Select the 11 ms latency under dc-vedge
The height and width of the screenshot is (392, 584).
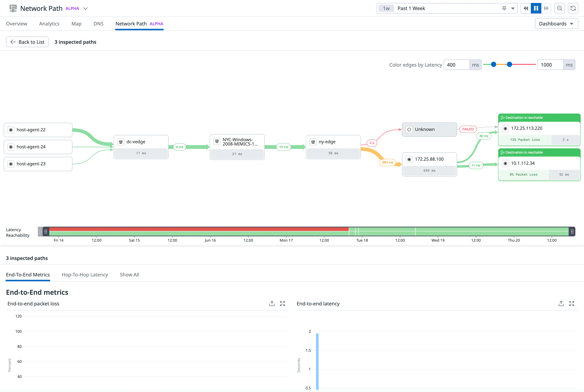(x=141, y=153)
